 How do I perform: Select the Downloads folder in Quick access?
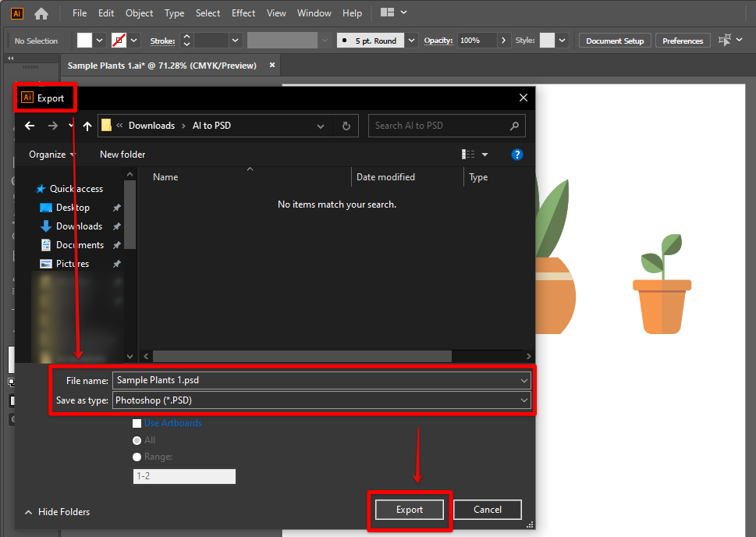click(79, 226)
